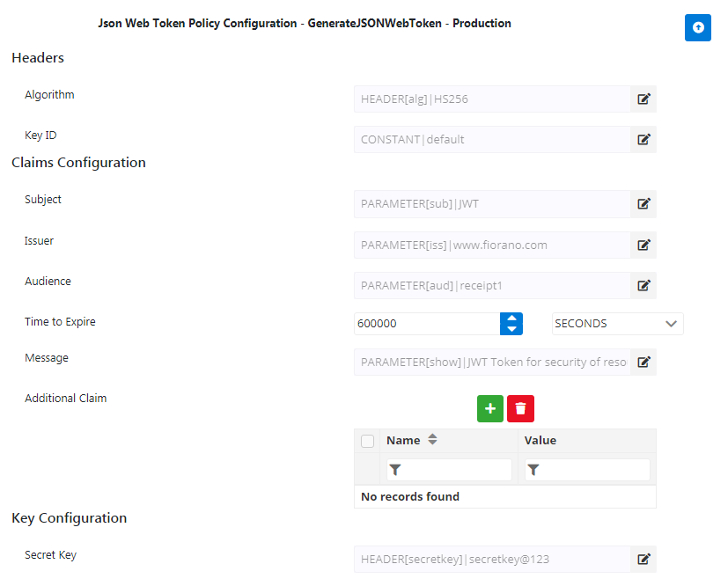Click the Value column filter box

point(587,470)
